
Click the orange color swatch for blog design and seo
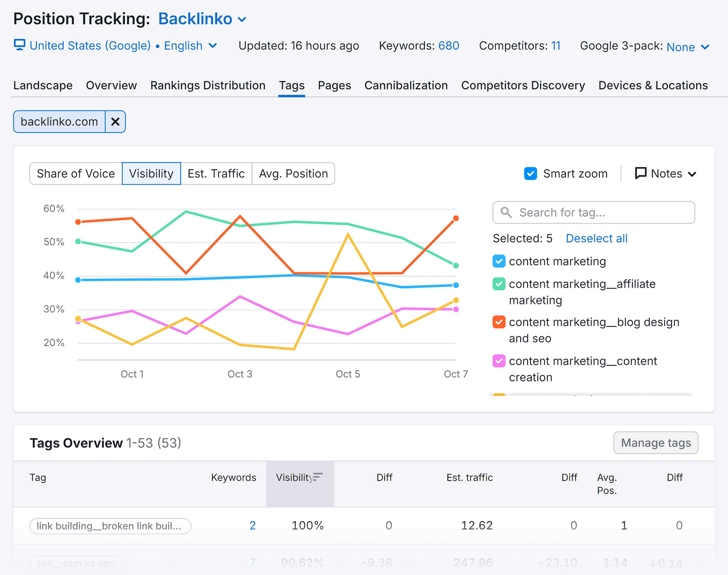[499, 322]
